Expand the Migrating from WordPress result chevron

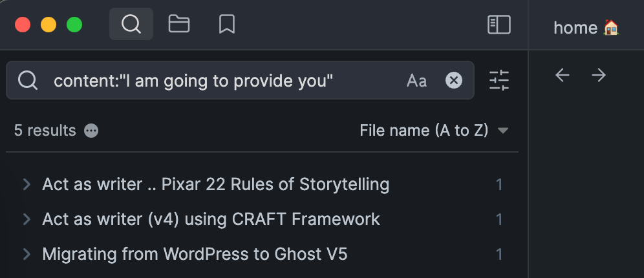coord(27,254)
